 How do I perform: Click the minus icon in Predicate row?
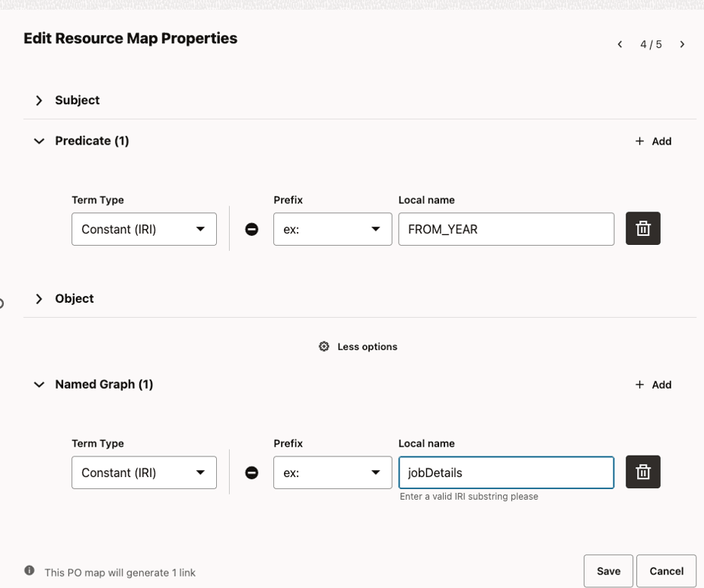[x=252, y=229]
